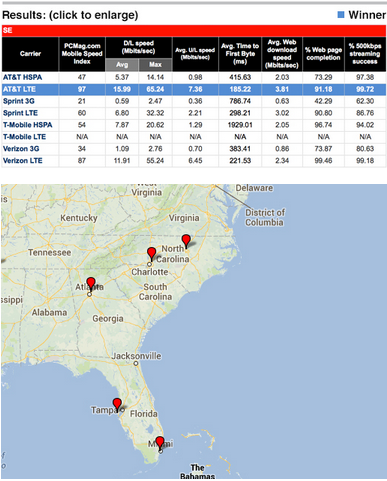Click the Avg download speed column header
This screenshot has width=387, height=481.
pos(122,65)
